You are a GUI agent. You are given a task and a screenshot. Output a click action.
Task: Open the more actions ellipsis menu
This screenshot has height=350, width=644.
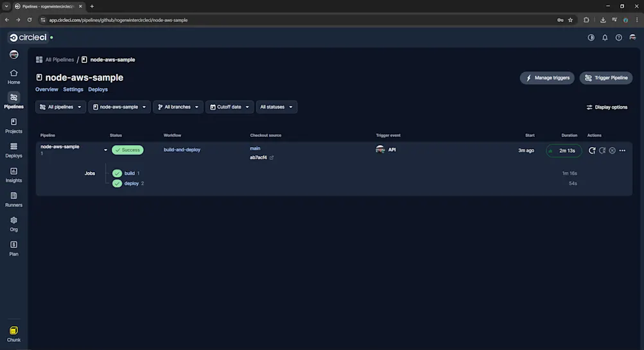point(622,150)
